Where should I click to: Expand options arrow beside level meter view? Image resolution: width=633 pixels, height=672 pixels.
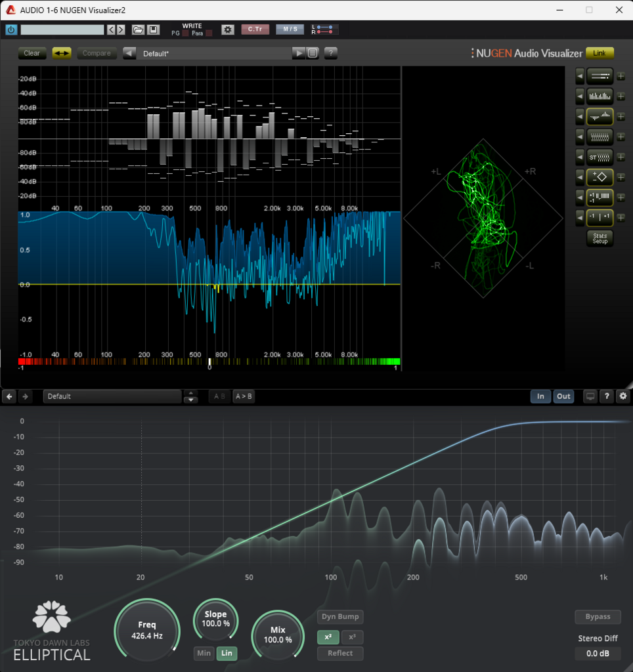coord(580,76)
